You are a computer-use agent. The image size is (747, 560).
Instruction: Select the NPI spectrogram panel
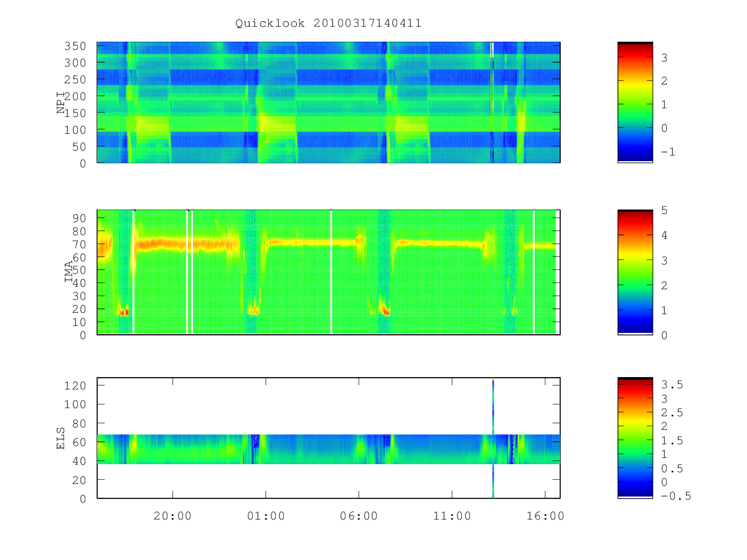click(x=329, y=103)
